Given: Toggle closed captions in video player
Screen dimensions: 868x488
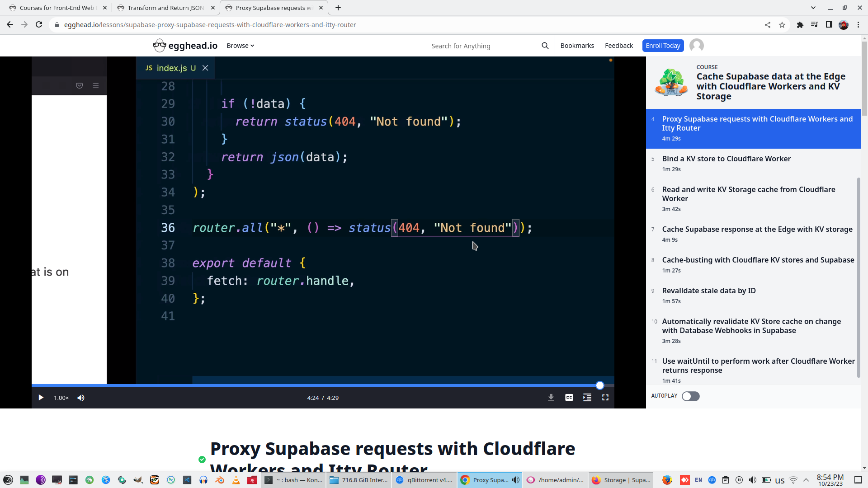Looking at the screenshot, I should tap(569, 398).
